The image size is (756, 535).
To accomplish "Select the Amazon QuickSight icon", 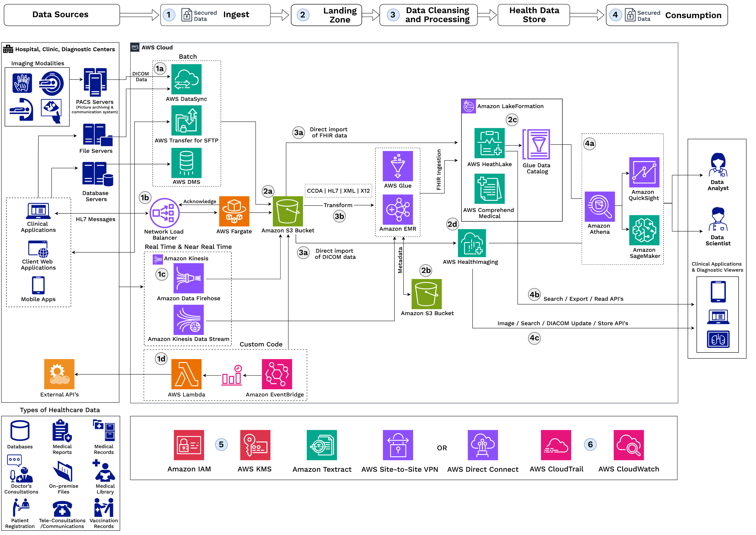I will 644,172.
